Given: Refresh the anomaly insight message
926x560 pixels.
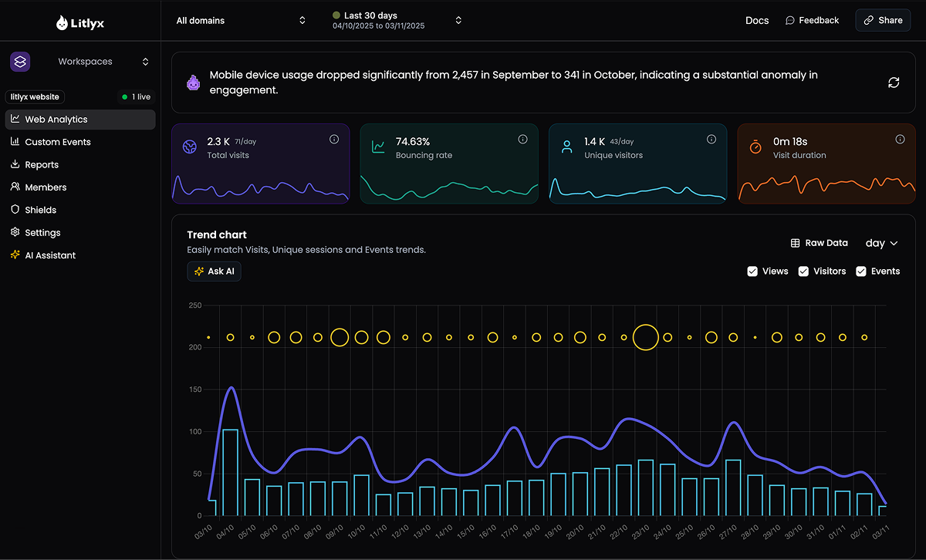Looking at the screenshot, I should coord(894,81).
